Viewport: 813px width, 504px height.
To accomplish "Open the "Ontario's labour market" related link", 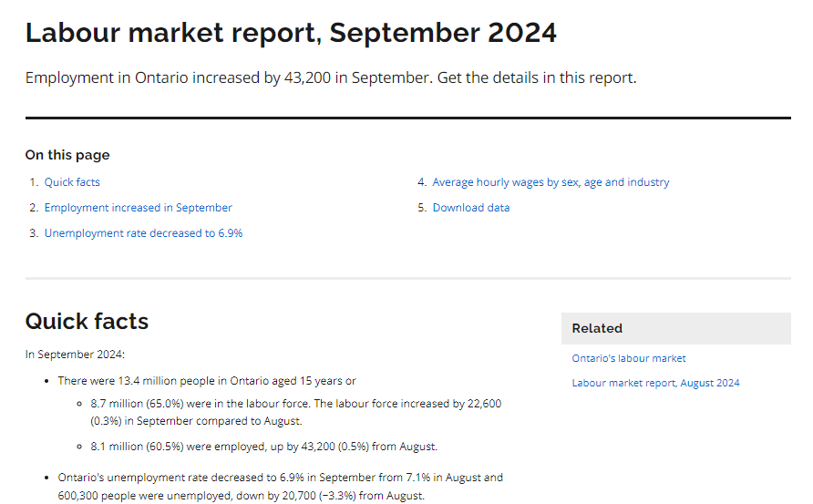I will (x=629, y=358).
